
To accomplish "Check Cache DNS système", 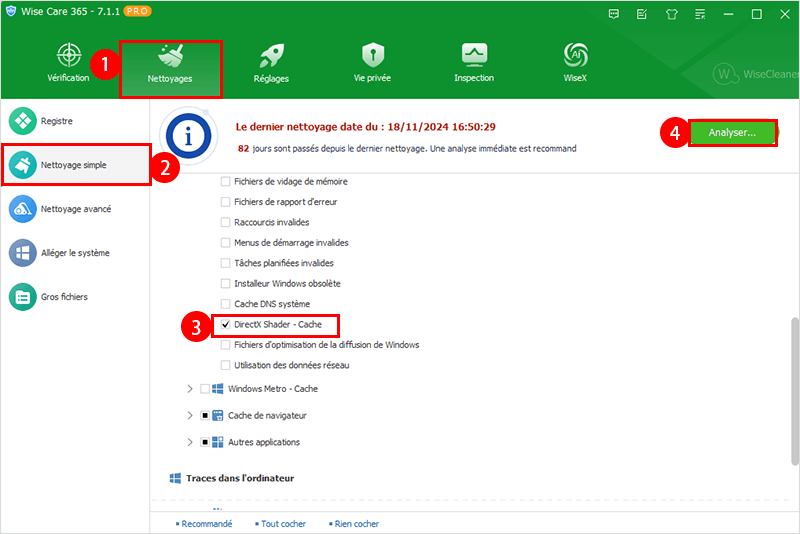I will [225, 304].
